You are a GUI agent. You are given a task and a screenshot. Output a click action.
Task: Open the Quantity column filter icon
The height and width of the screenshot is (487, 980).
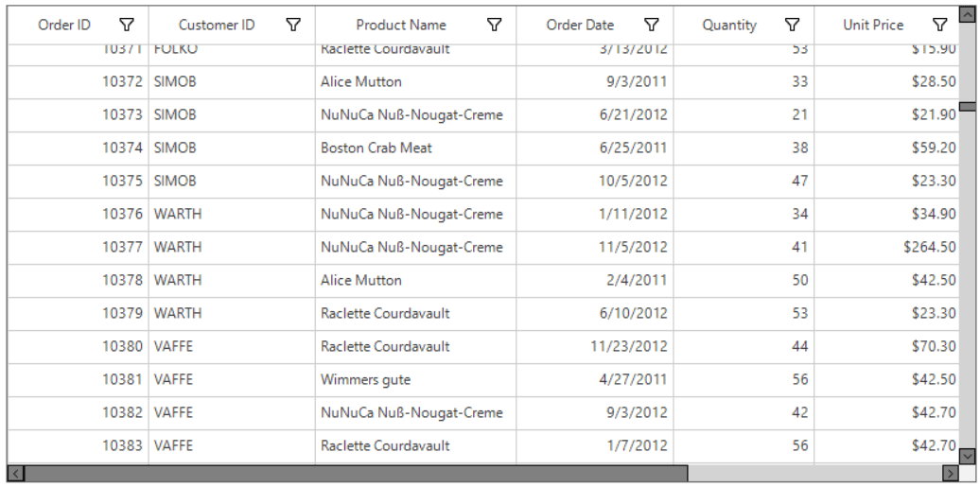(x=792, y=25)
